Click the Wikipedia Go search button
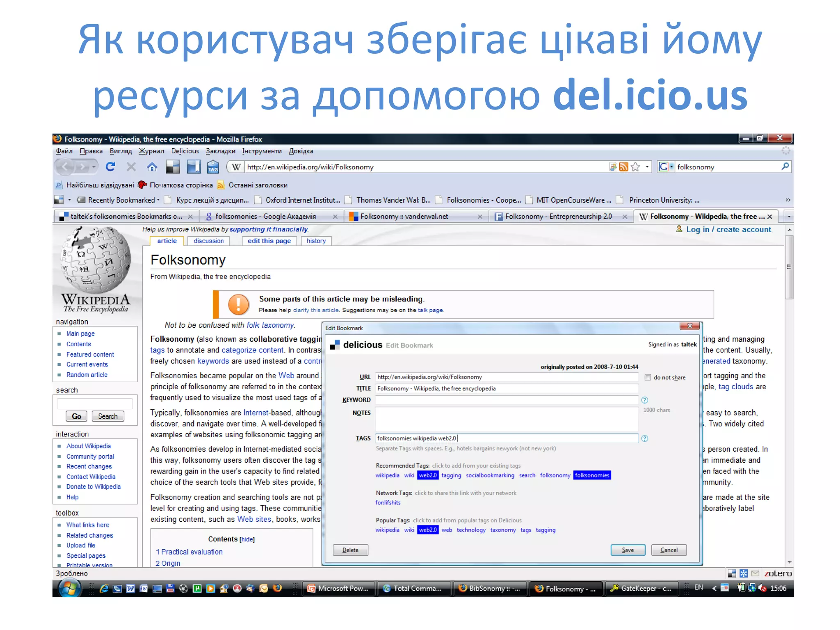The image size is (840, 630). pyautogui.click(x=76, y=416)
